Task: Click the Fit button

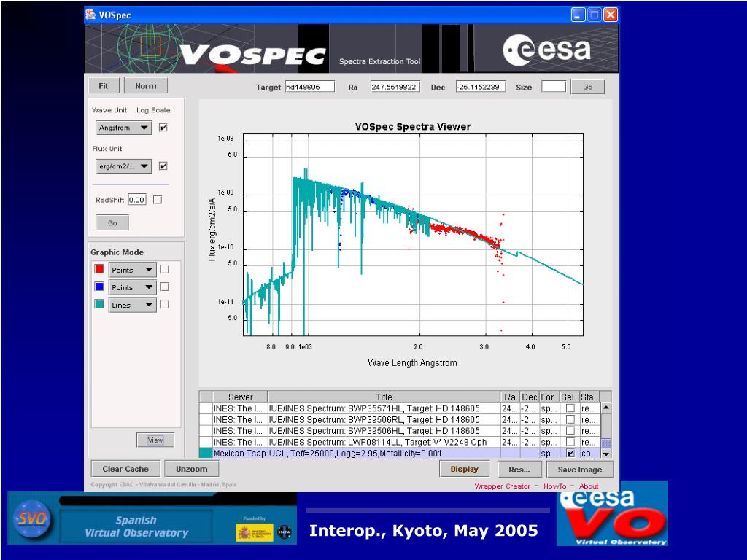Action: pos(104,86)
